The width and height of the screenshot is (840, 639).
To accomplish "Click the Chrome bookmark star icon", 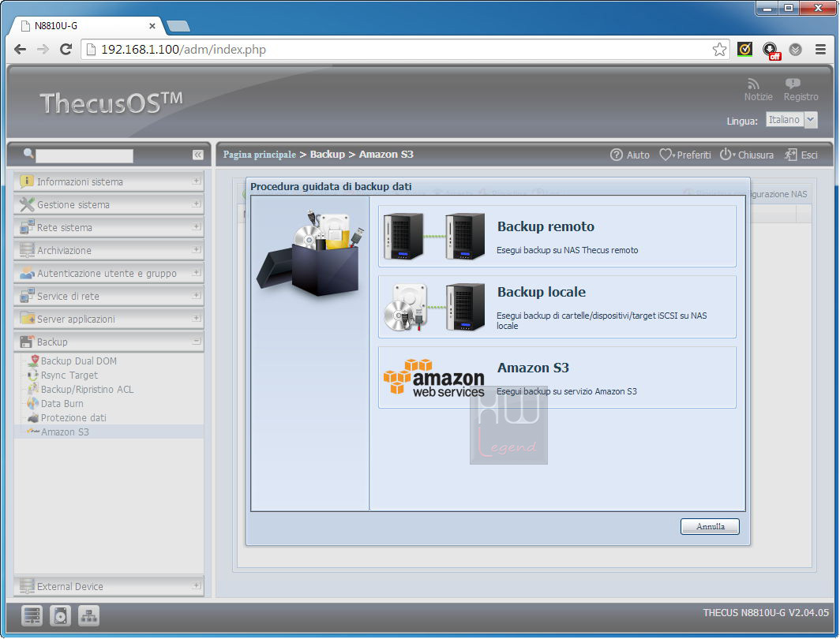I will click(x=719, y=49).
